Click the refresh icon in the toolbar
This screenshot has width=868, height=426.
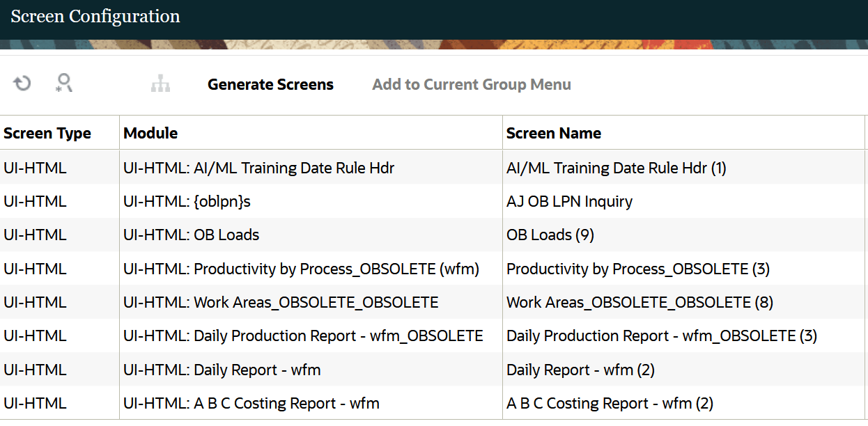tap(22, 84)
